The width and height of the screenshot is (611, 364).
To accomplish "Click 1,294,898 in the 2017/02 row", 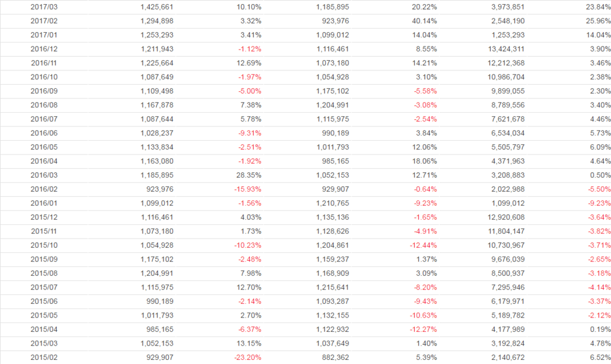I will pyautogui.click(x=157, y=21).
